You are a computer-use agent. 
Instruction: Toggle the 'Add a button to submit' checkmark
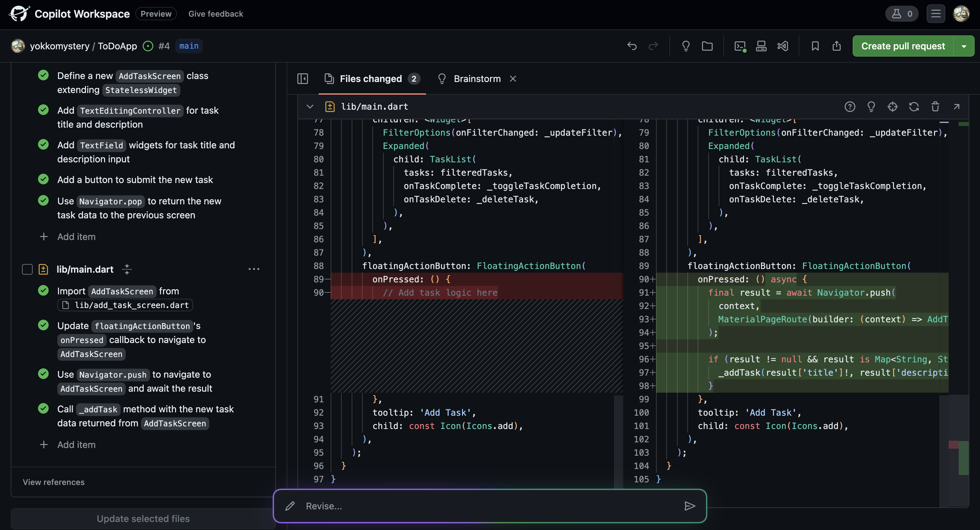[43, 179]
